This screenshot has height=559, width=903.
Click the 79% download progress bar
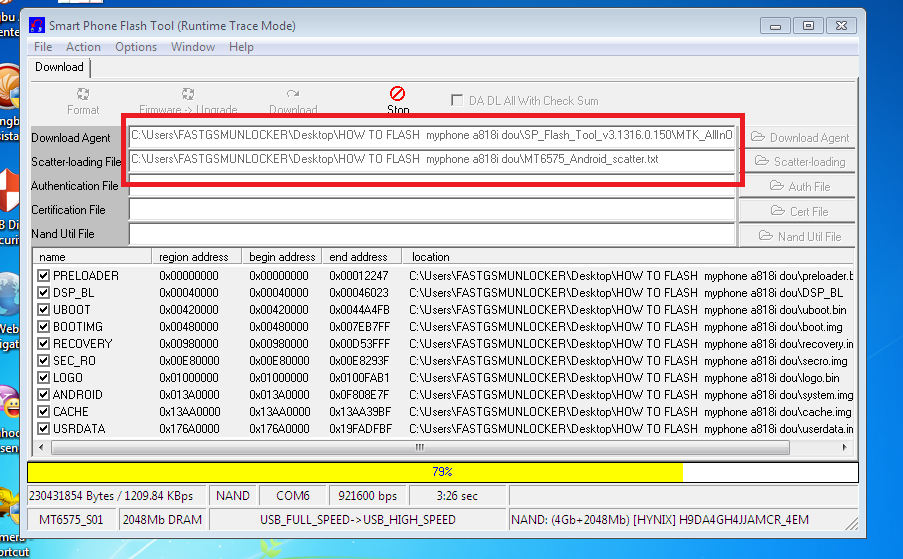click(x=442, y=472)
